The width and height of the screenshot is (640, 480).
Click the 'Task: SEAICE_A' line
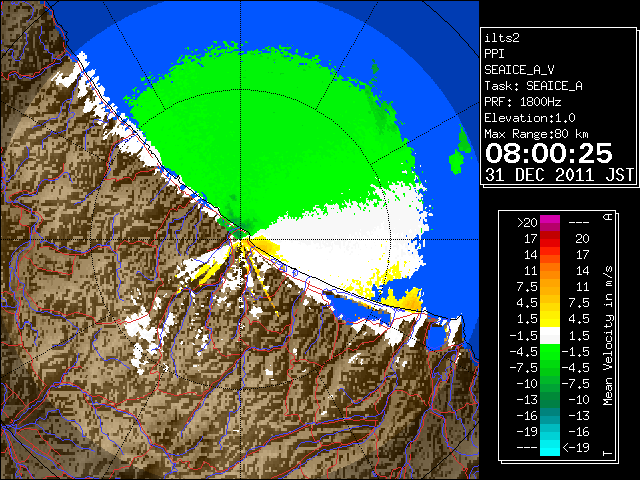pos(533,86)
